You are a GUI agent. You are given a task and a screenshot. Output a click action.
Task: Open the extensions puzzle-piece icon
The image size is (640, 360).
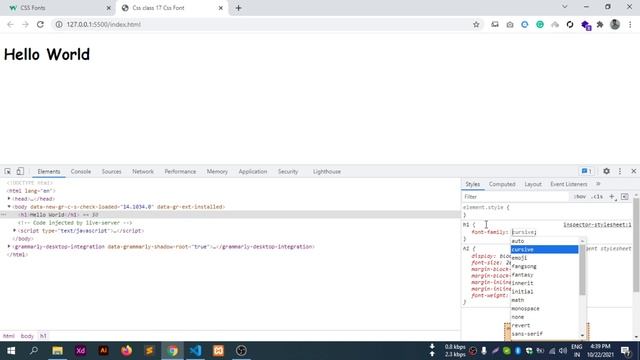600,24
